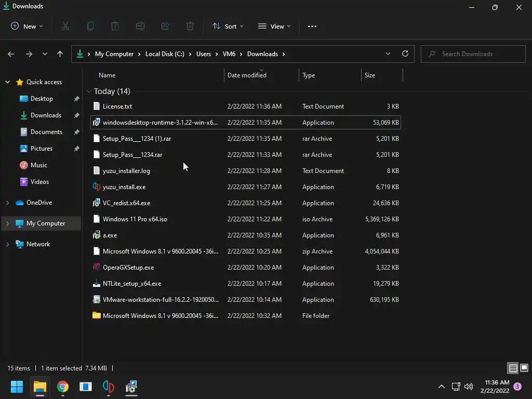Go forward with the right arrow
The width and height of the screenshot is (532, 399).
point(29,54)
